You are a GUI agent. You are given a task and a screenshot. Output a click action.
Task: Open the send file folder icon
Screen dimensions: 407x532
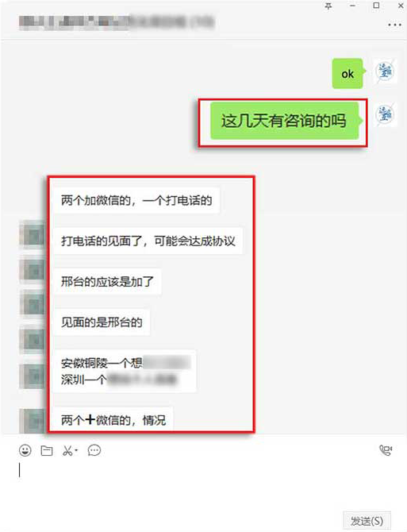(x=47, y=450)
